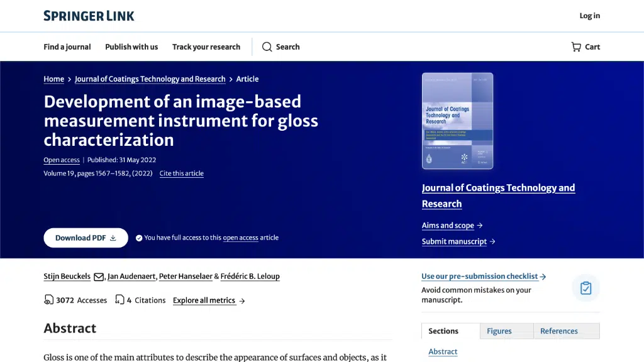Open Find a journal menu
The height and width of the screenshot is (362, 644).
[67, 47]
